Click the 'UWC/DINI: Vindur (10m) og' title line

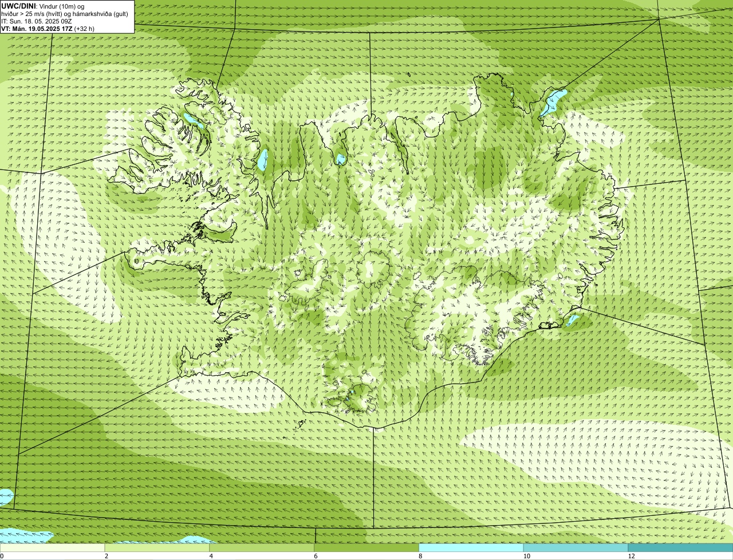click(43, 6)
